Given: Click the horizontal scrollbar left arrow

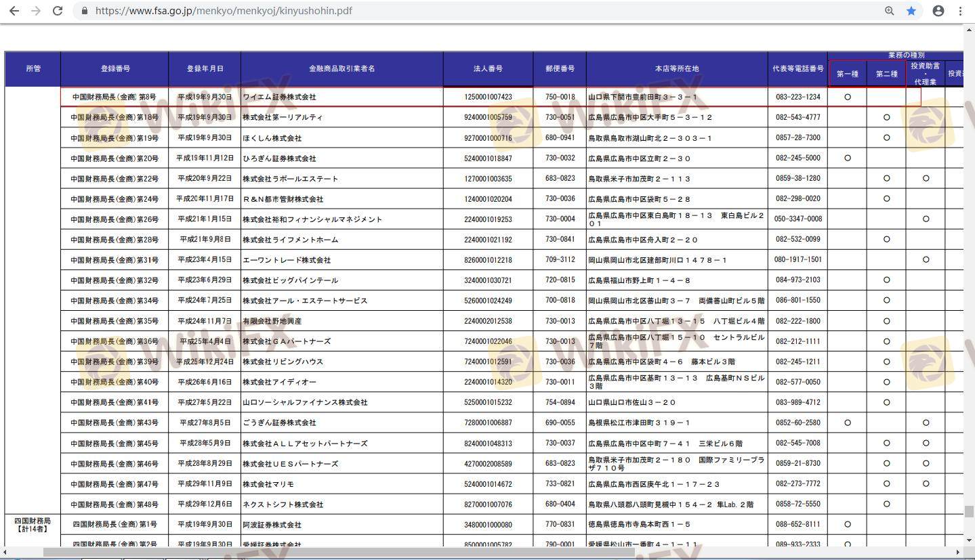Looking at the screenshot, I should tap(5, 552).
